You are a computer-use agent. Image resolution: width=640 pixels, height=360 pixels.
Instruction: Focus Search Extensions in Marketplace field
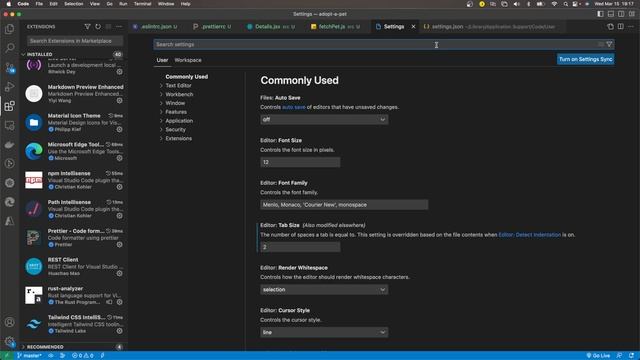pyautogui.click(x=75, y=41)
